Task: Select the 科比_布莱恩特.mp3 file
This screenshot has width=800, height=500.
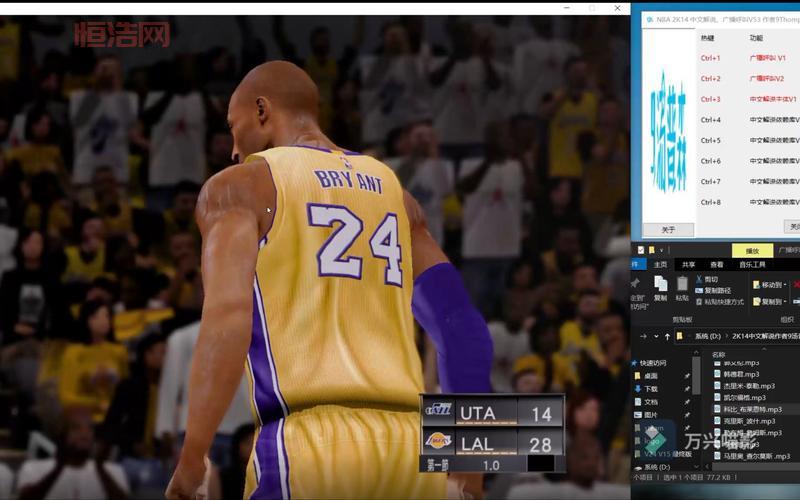Action: point(749,409)
